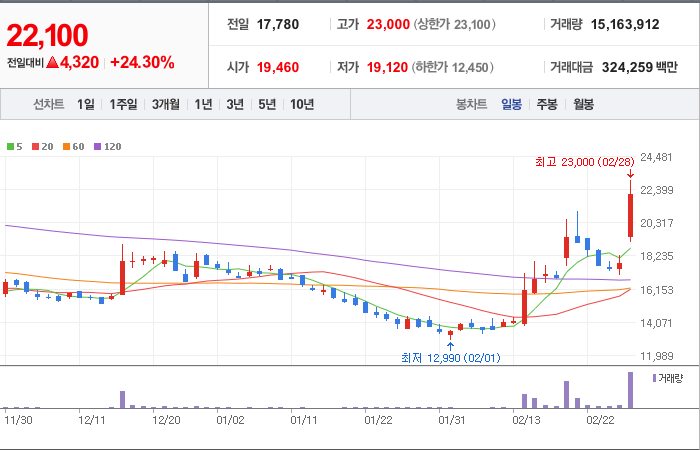Click the red 20-day moving average swatch
The width and height of the screenshot is (700, 450).
[36, 146]
